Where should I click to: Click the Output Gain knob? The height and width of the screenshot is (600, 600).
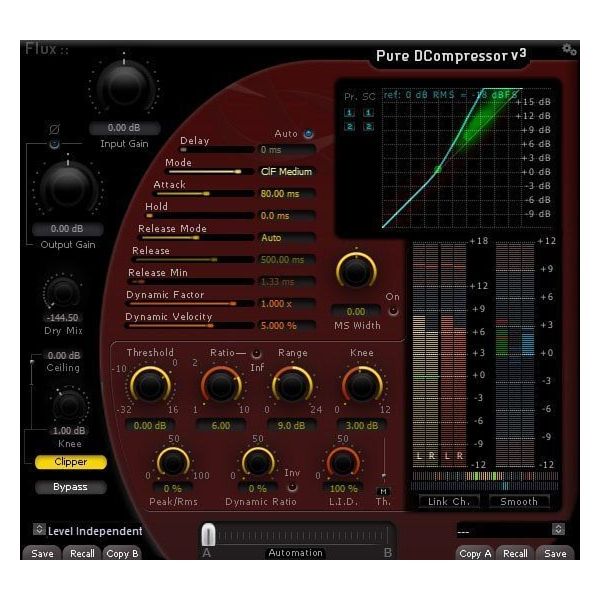68,188
